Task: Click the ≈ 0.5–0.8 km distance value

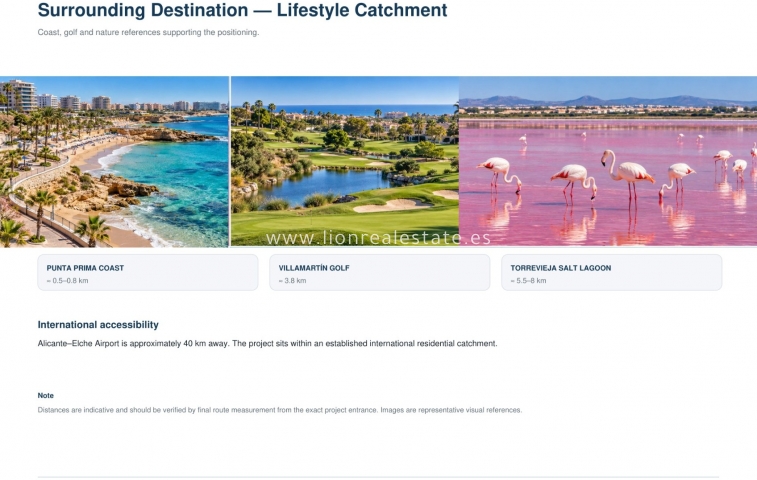Action: pos(67,281)
